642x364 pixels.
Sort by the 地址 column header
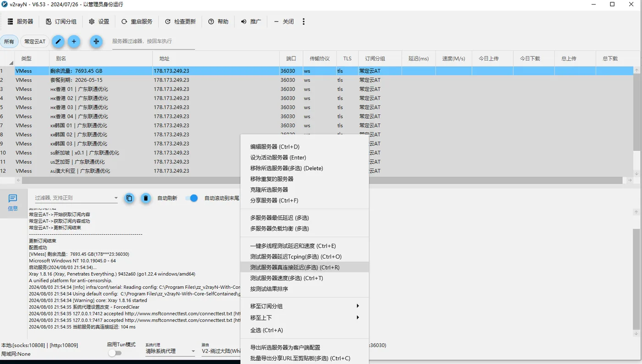pyautogui.click(x=216, y=59)
